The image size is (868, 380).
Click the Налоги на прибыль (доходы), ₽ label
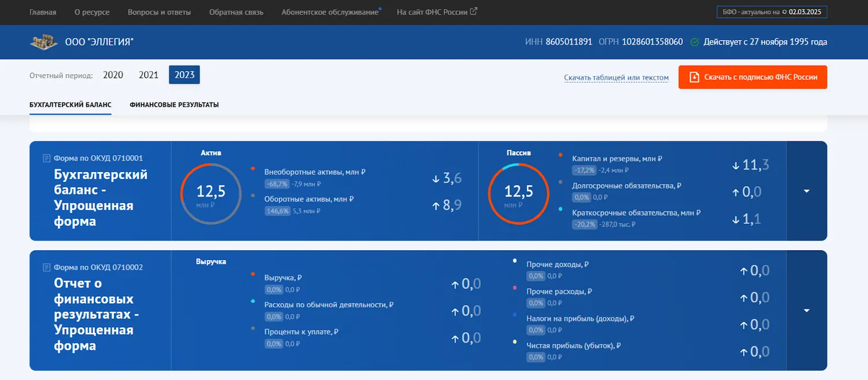coord(580,319)
